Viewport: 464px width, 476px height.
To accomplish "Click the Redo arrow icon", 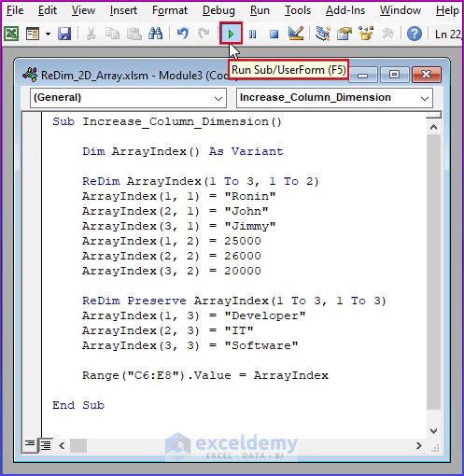I will pyautogui.click(x=204, y=34).
